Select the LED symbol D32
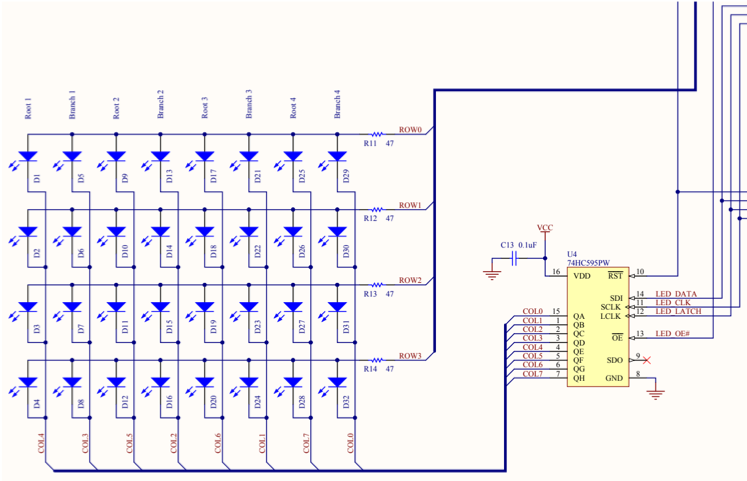This screenshot has height=481, width=747. point(337,382)
